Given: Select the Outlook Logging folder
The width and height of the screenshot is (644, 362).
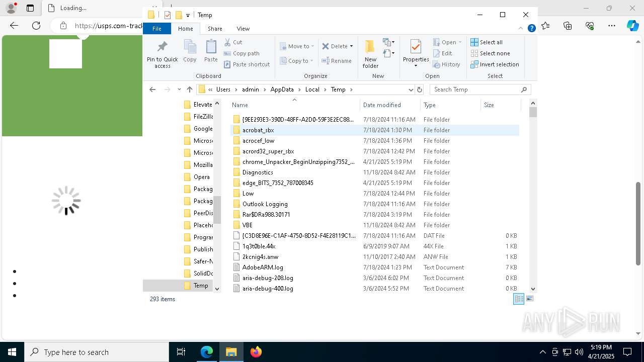Looking at the screenshot, I should click(375, 204).
